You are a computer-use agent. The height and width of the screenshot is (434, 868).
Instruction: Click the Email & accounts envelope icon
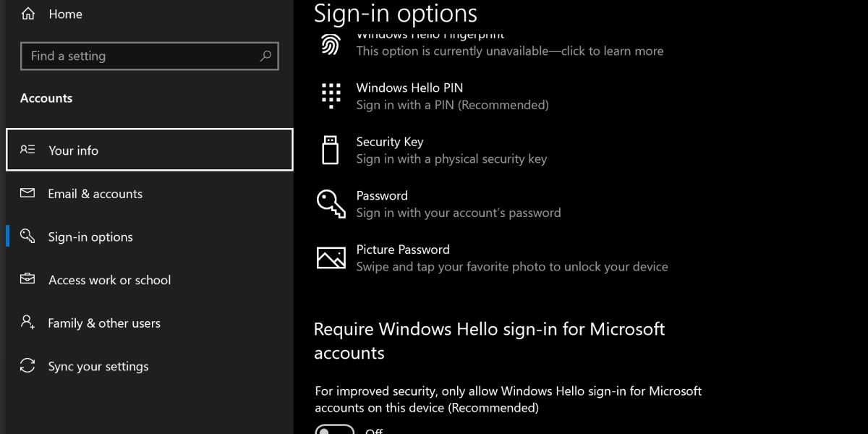(x=27, y=193)
